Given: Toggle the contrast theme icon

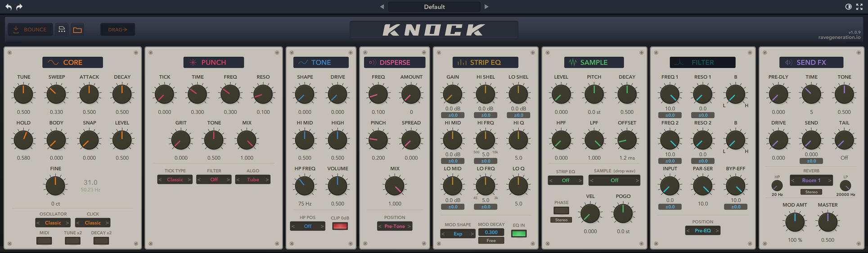Looking at the screenshot, I should (x=848, y=7).
